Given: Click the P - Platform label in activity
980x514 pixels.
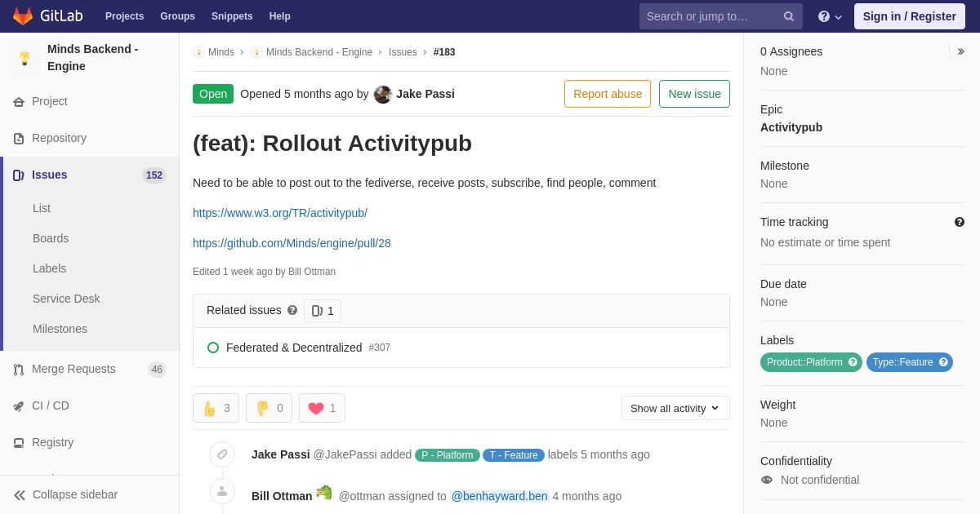Looking at the screenshot, I should pyautogui.click(x=447, y=455).
